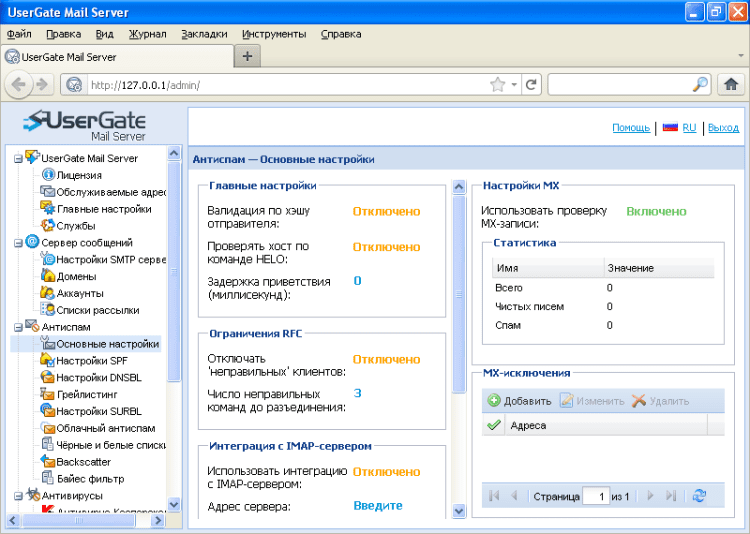The width and height of the screenshot is (750, 534).
Task: Open new tab with plus icon
Action: [247, 56]
